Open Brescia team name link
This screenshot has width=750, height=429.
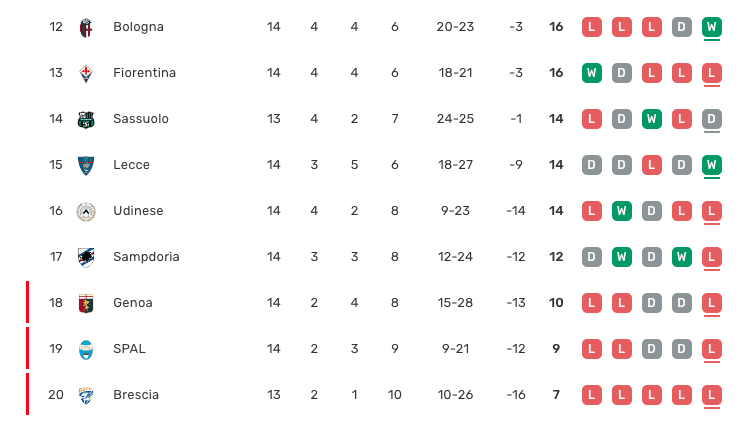tap(136, 395)
